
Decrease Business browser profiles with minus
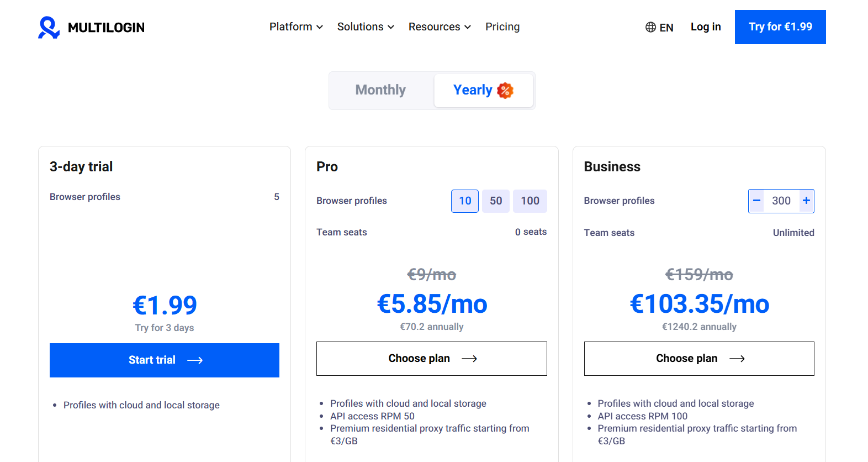click(x=756, y=201)
